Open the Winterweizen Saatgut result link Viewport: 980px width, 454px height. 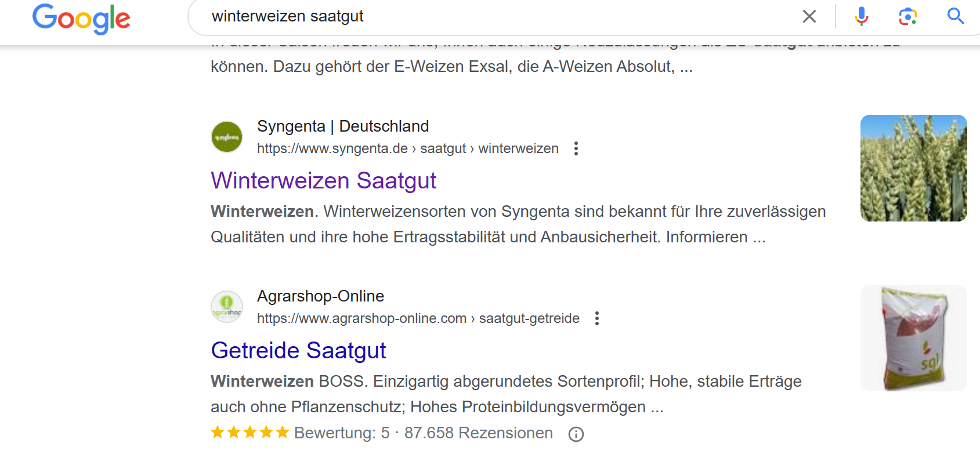323,181
